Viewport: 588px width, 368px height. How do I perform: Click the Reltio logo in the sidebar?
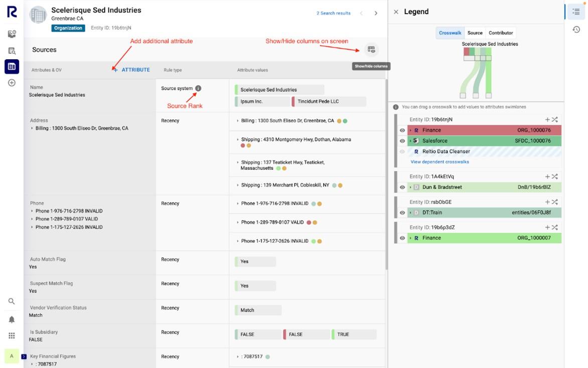(x=11, y=10)
